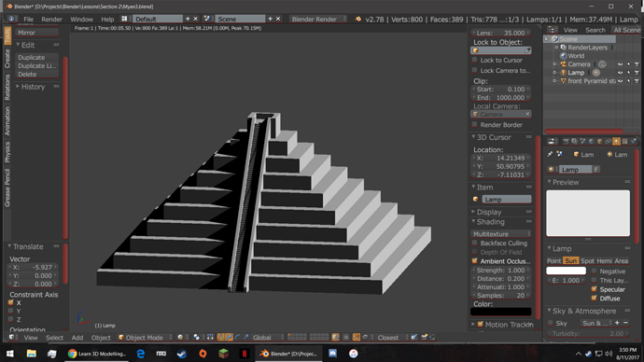This screenshot has width=644, height=362.
Task: Click the white lamp color swatch
Action: click(566, 271)
